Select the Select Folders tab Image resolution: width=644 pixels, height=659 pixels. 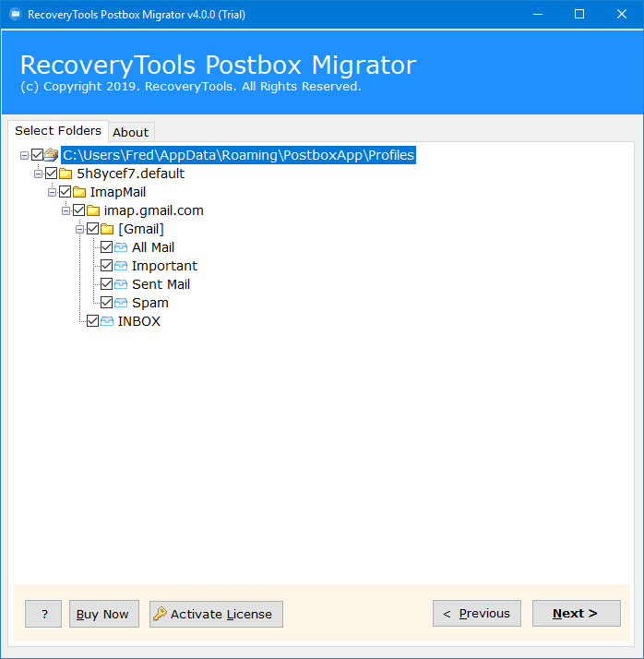point(58,131)
